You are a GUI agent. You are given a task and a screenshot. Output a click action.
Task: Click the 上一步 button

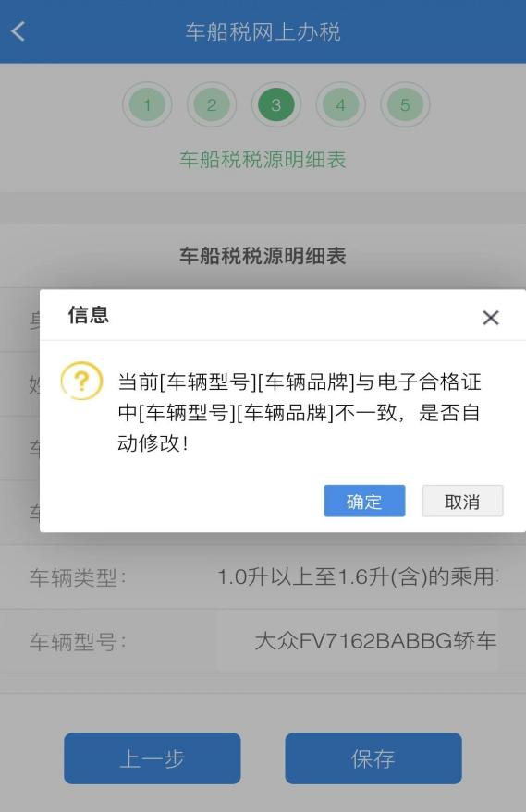(153, 758)
